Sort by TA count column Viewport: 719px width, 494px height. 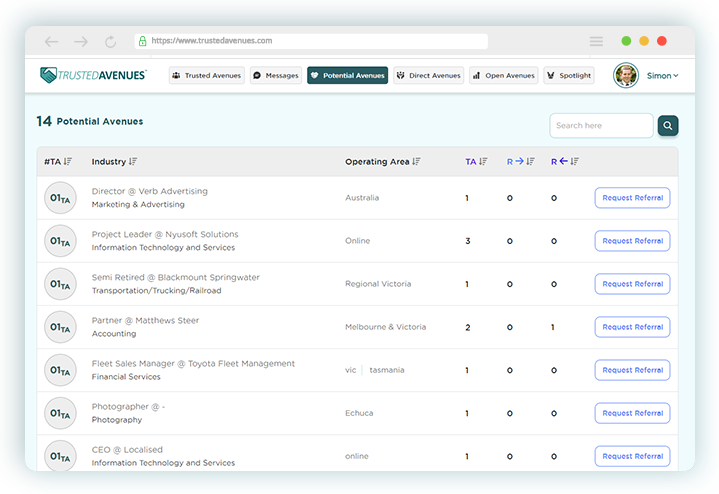(483, 161)
